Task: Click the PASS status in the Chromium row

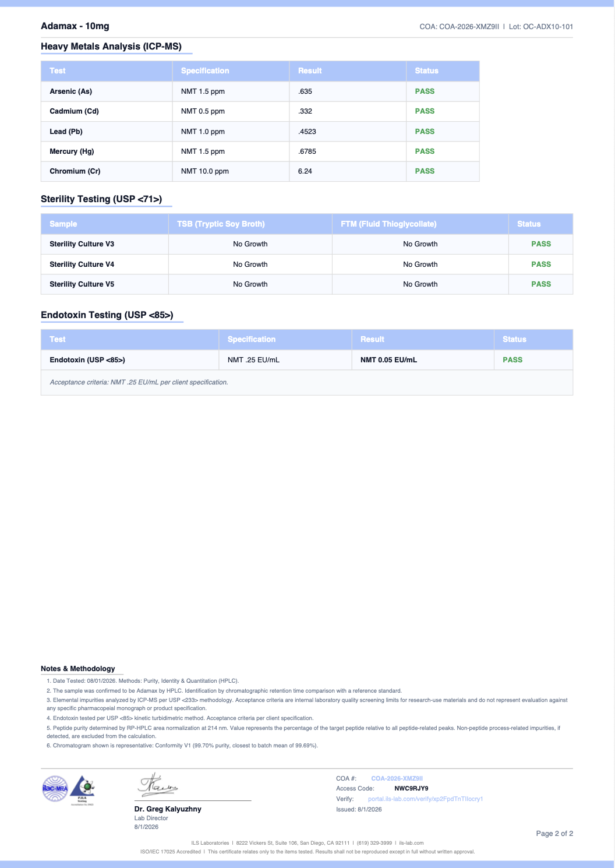Action: [425, 171]
